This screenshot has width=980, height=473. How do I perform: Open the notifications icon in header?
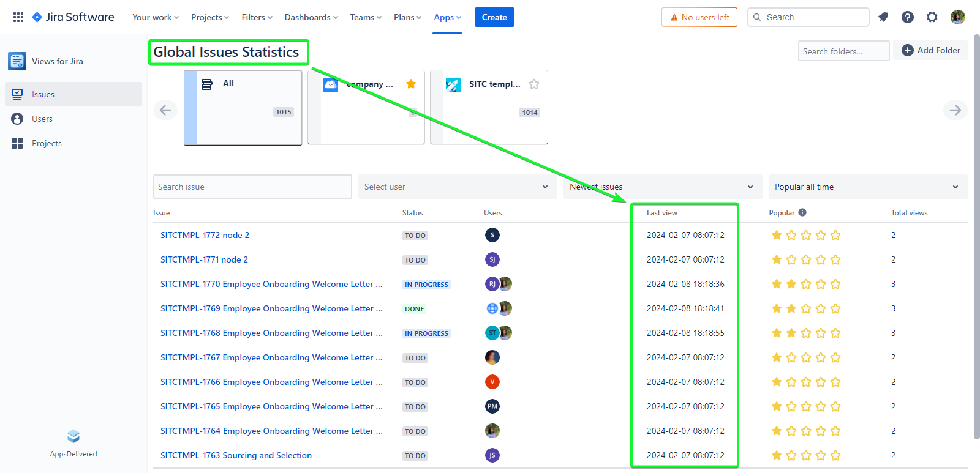pos(883,17)
